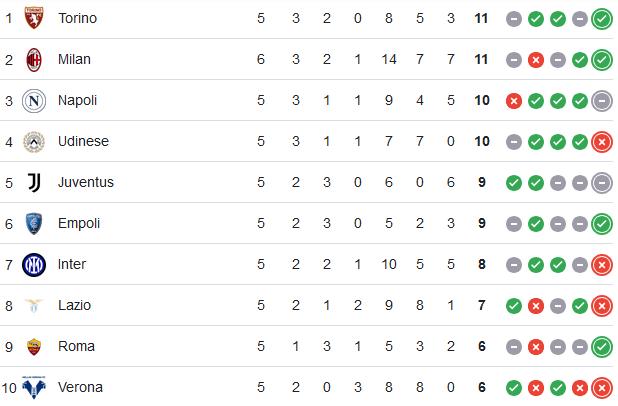Click Inter's latest loss result icon

pos(602,265)
